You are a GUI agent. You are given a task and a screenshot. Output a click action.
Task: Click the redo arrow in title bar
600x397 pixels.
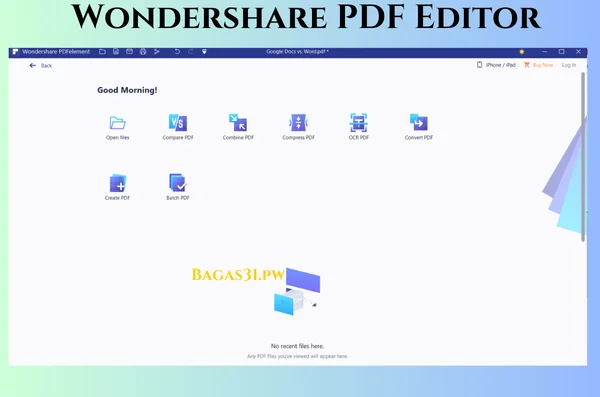191,52
